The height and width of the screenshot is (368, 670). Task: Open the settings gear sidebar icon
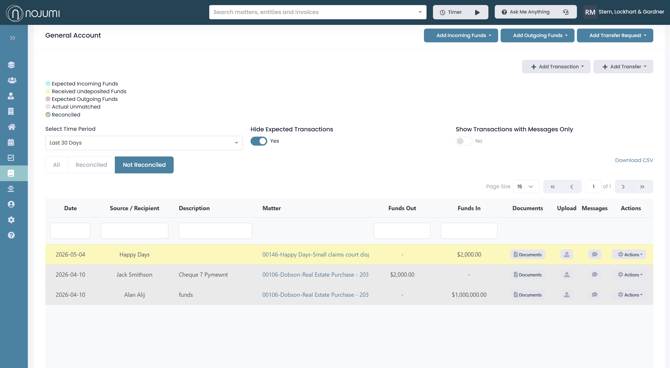11,220
